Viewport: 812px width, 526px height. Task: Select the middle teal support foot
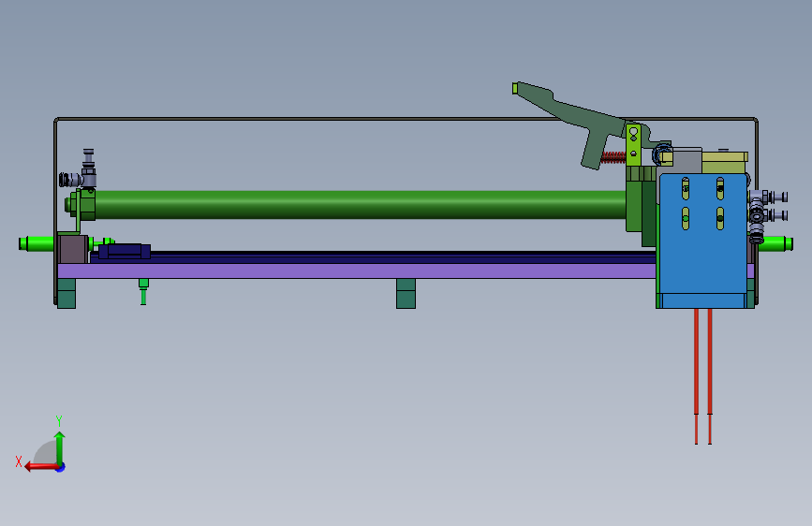tap(406, 294)
